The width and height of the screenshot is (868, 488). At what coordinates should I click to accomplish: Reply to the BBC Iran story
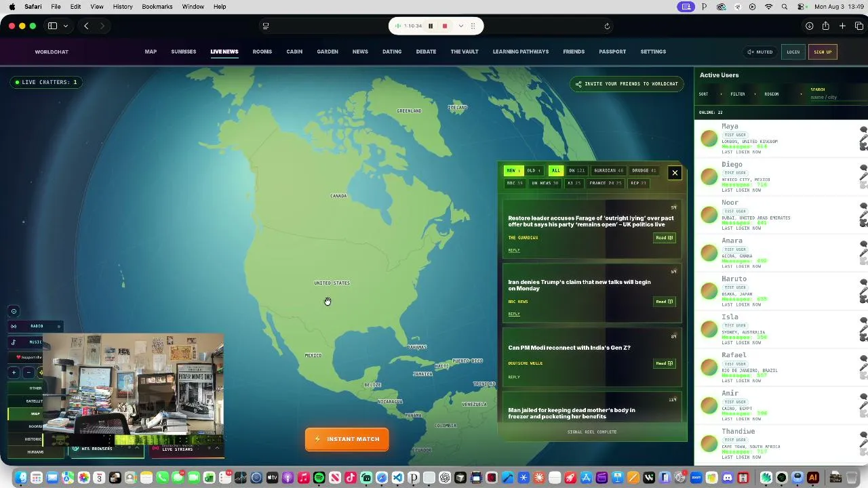pyautogui.click(x=514, y=314)
